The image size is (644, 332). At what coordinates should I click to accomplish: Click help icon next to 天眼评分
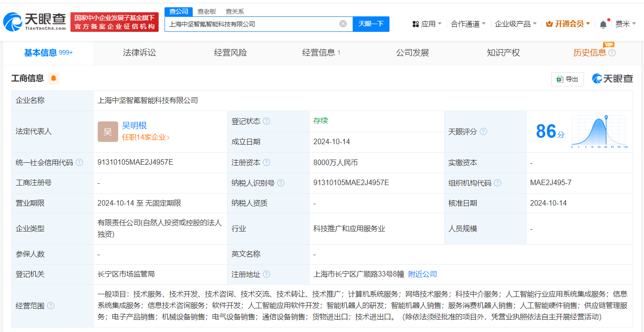(x=483, y=132)
